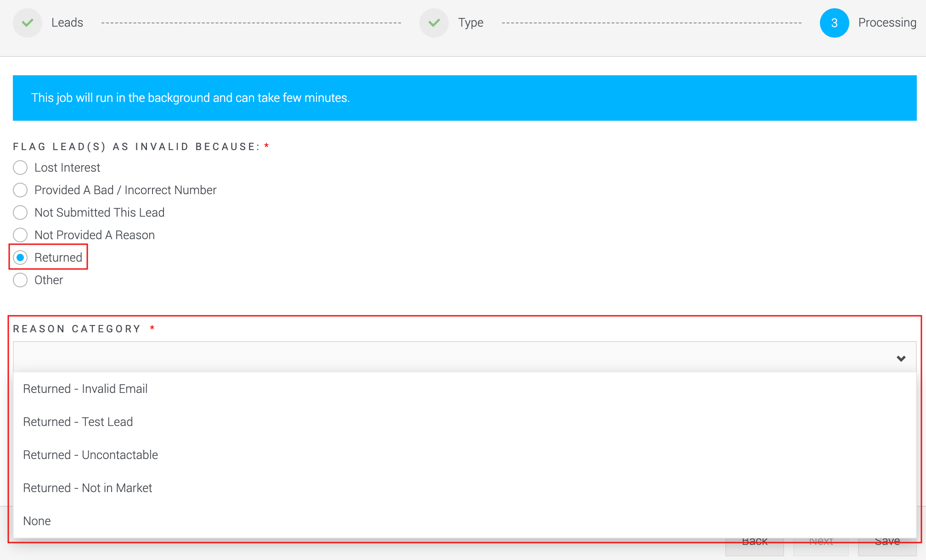
Task: Select Returned - Not in Market option
Action: coord(465,488)
